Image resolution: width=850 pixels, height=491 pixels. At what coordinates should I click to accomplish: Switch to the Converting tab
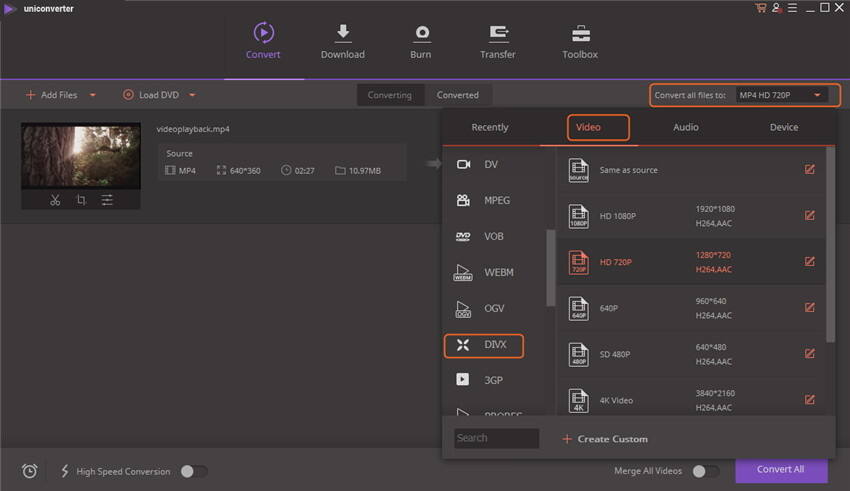pos(390,95)
